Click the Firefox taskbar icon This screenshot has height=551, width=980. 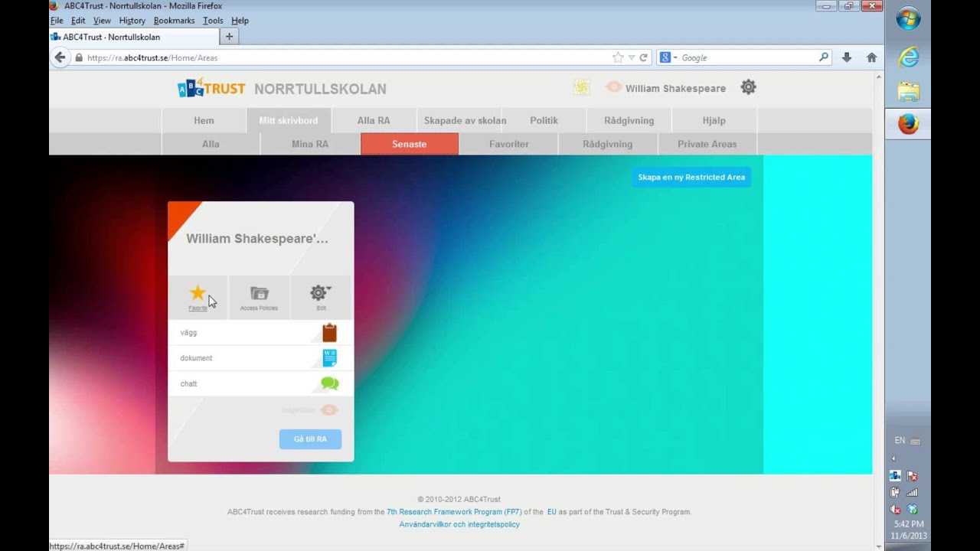[908, 124]
